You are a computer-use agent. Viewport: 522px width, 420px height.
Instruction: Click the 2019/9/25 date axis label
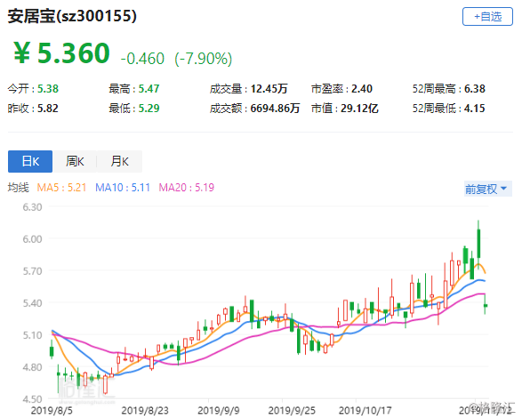[x=292, y=410]
